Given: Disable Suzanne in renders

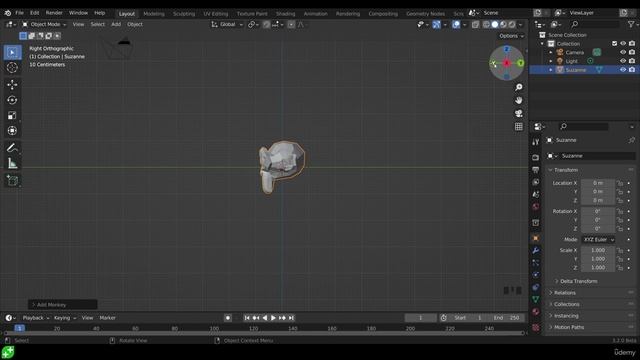Looking at the screenshot, I should pos(632,70).
